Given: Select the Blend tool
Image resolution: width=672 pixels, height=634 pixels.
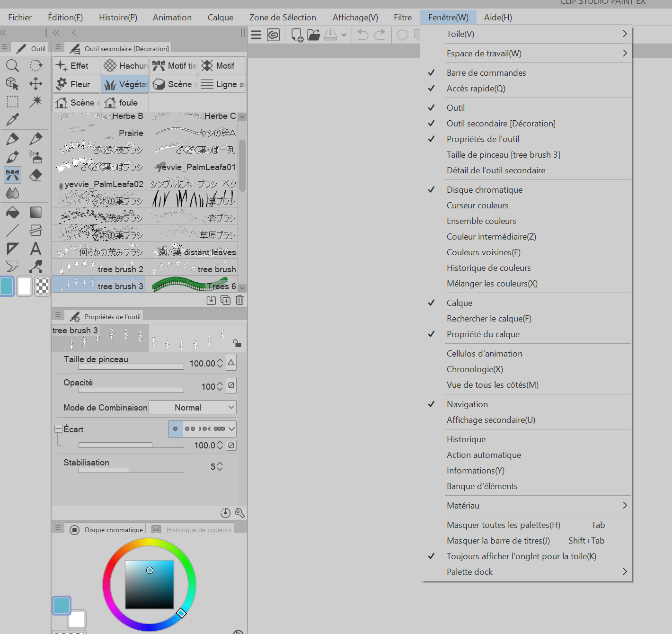Looking at the screenshot, I should 12,193.
